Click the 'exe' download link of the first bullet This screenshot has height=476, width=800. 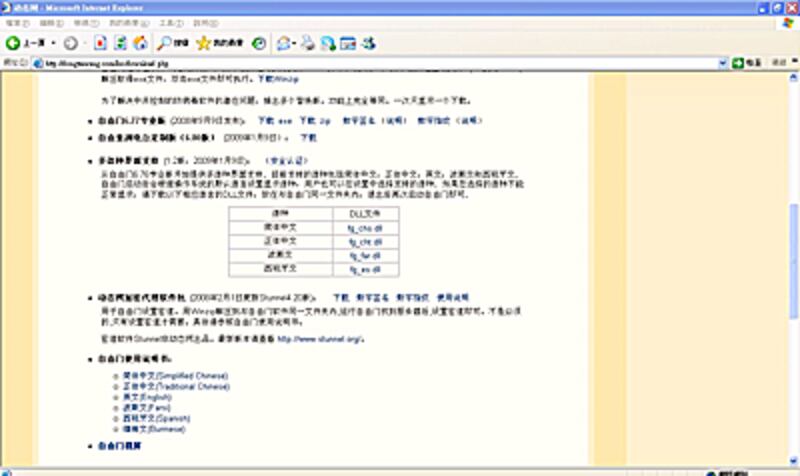click(x=275, y=121)
